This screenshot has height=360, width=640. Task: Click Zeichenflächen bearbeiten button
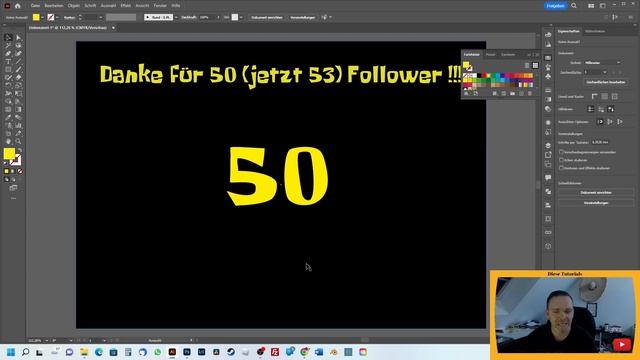tap(606, 82)
